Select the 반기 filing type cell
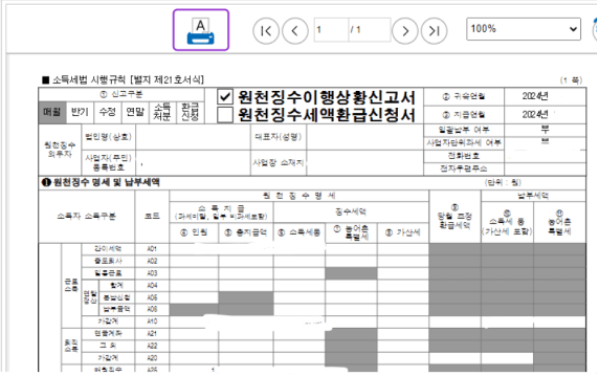Screen dimensions: 597x374 80,112
